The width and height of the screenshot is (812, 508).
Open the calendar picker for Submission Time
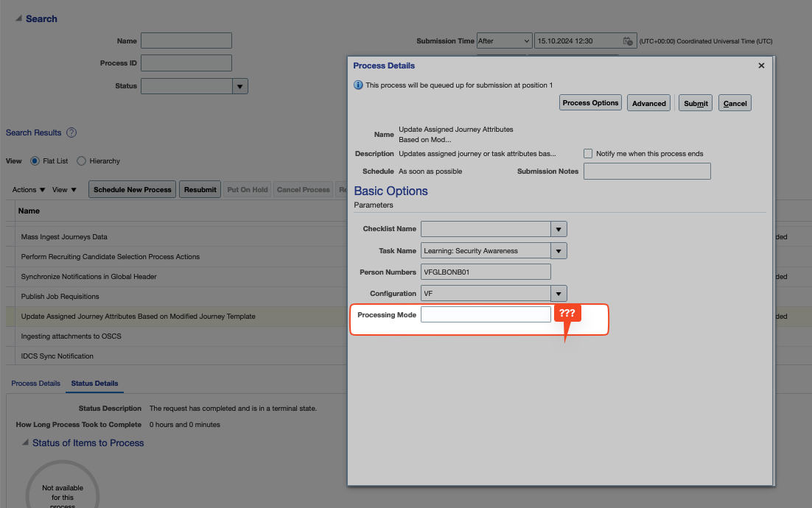(x=626, y=40)
